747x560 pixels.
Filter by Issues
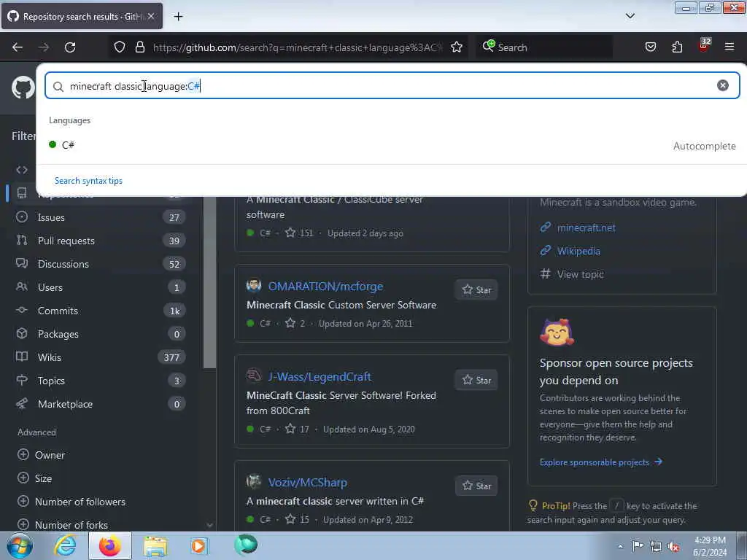(100, 217)
